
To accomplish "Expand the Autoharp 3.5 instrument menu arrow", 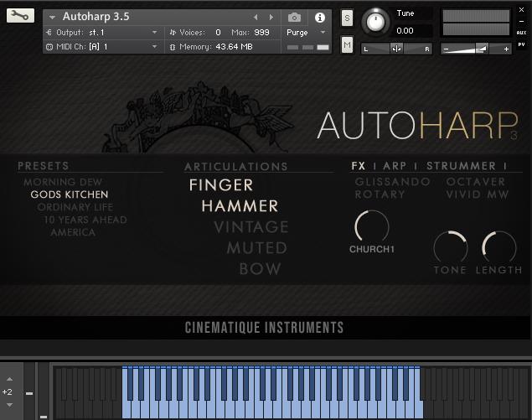I will [52, 17].
